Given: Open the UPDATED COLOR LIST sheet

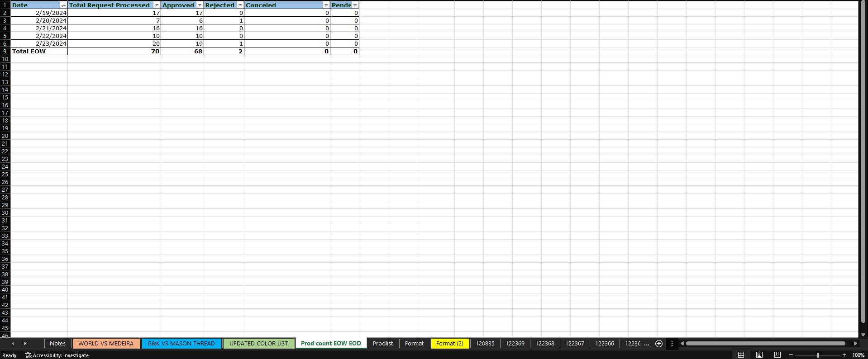Looking at the screenshot, I should (258, 344).
